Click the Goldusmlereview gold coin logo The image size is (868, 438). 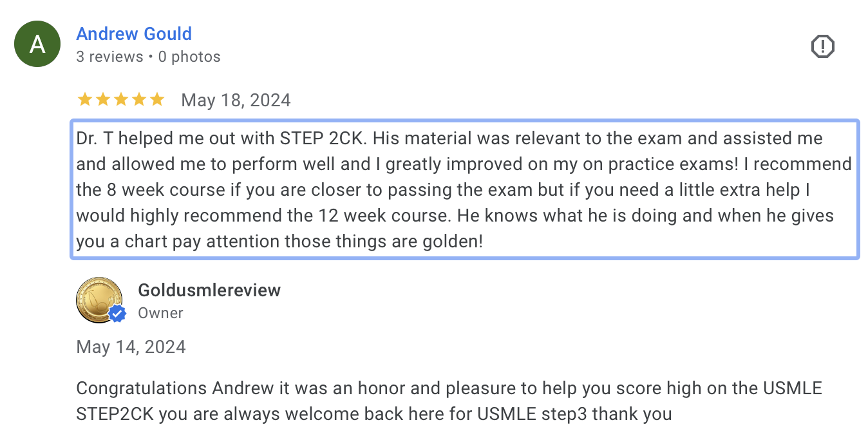click(99, 300)
